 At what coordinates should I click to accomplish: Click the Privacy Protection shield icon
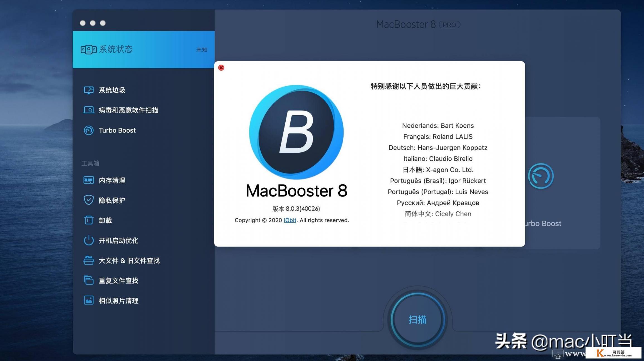89,200
